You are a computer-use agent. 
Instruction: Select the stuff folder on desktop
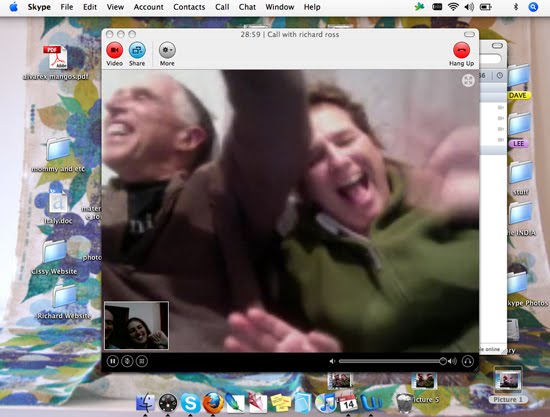521,179
